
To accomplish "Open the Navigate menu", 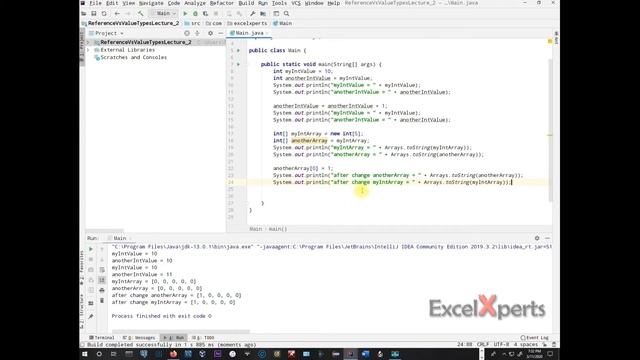I will coord(151,3).
